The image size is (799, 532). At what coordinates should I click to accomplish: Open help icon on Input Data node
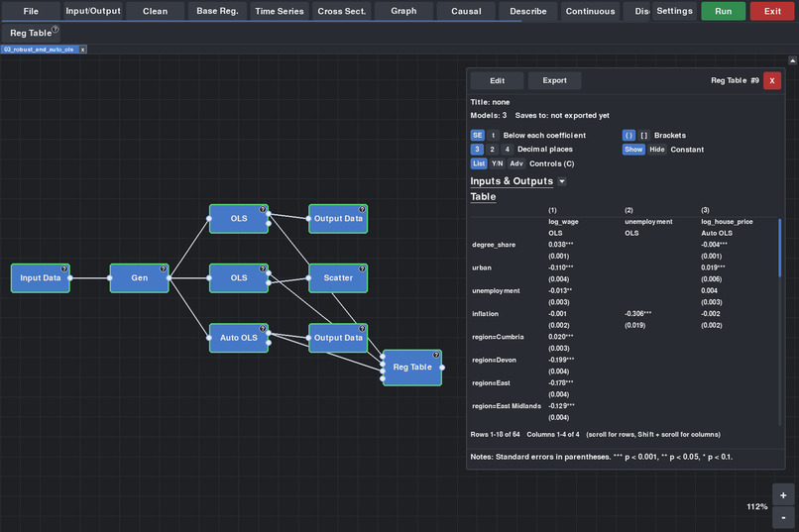click(x=64, y=268)
